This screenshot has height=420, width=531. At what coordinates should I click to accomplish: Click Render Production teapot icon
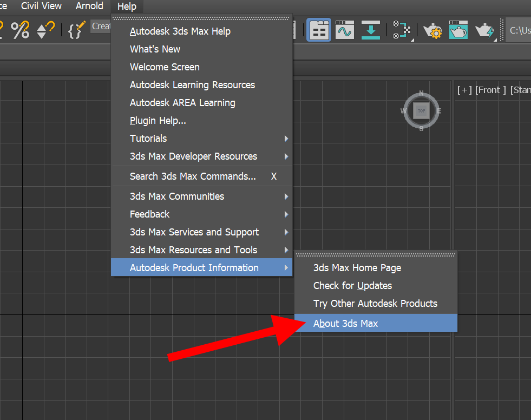click(486, 31)
